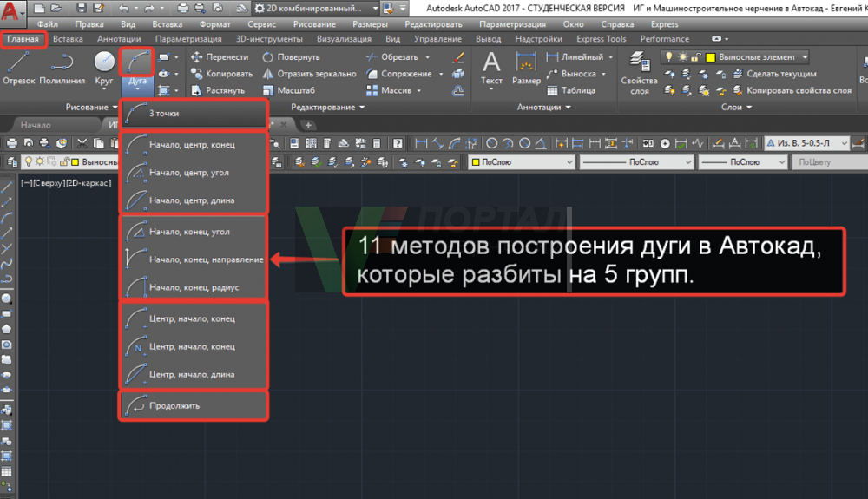Click Сделать текущим layer button

774,74
